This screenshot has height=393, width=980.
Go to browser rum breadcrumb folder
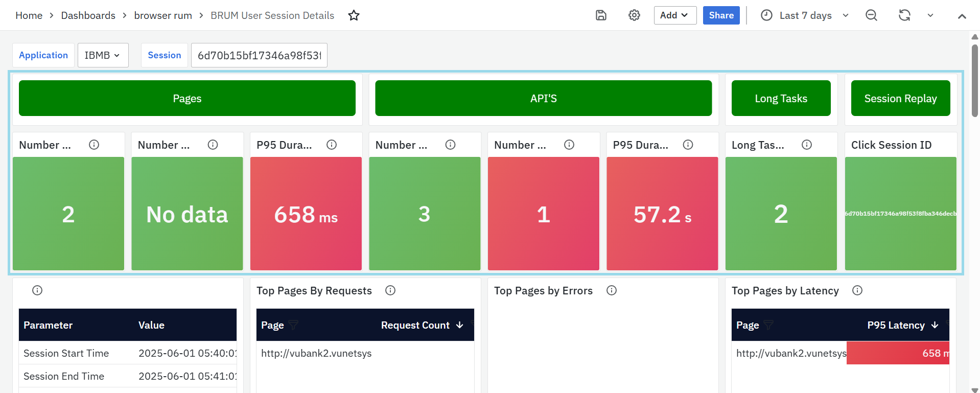(x=163, y=15)
